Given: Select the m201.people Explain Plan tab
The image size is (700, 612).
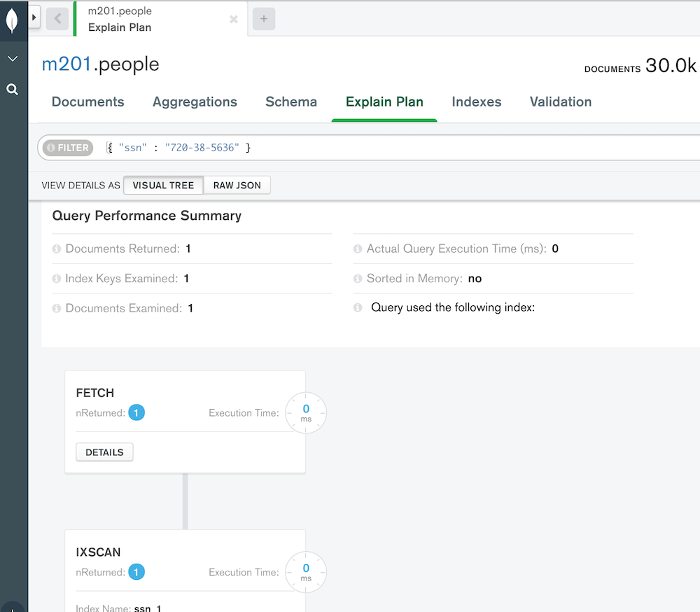Looking at the screenshot, I should click(x=161, y=19).
